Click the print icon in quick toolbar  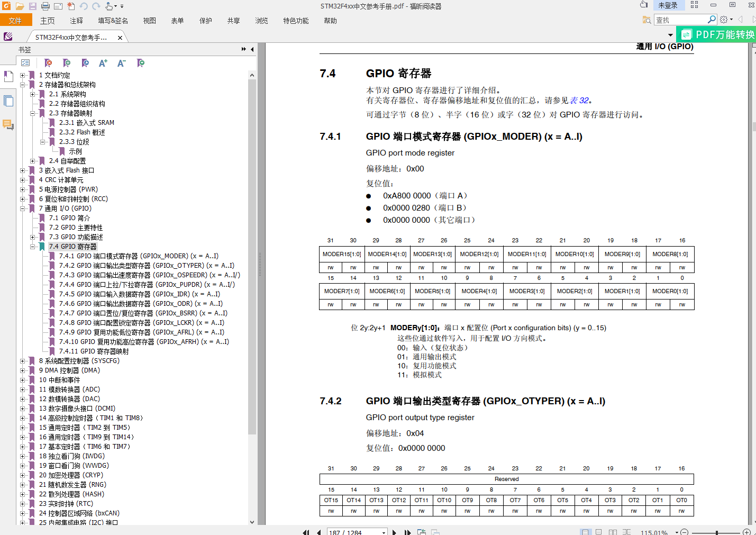click(45, 6)
